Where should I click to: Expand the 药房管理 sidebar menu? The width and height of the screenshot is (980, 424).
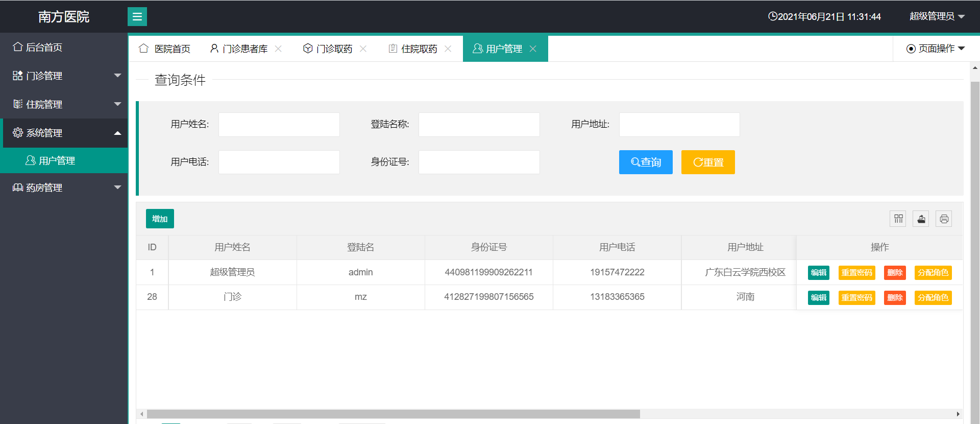point(64,187)
